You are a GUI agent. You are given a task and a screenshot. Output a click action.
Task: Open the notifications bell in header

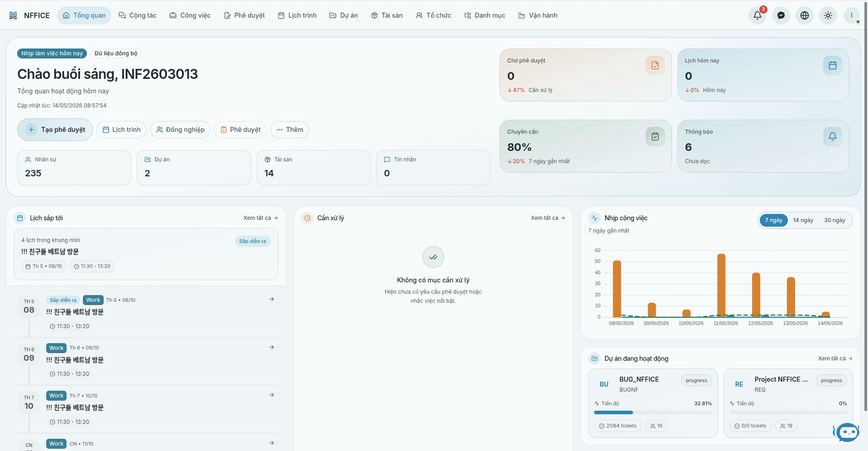click(758, 15)
